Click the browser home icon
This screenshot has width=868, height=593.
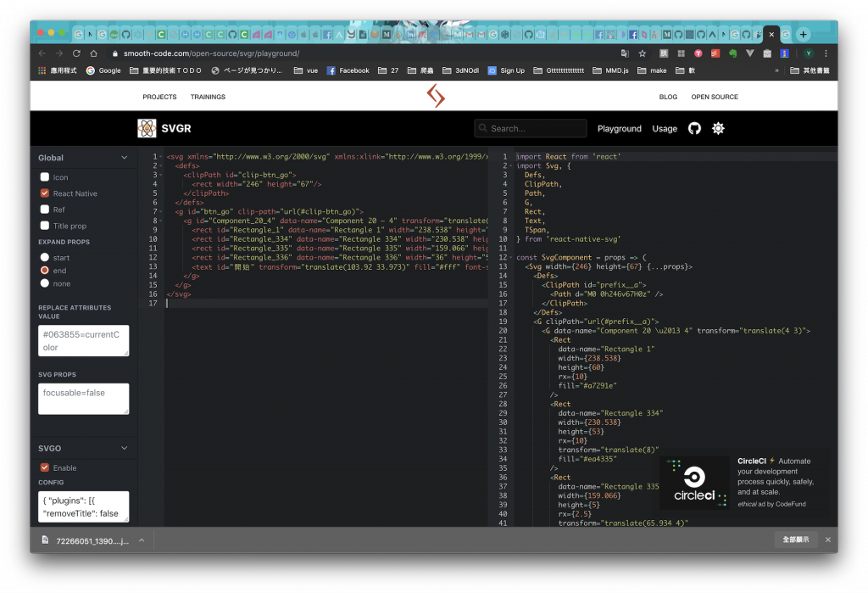pyautogui.click(x=93, y=53)
